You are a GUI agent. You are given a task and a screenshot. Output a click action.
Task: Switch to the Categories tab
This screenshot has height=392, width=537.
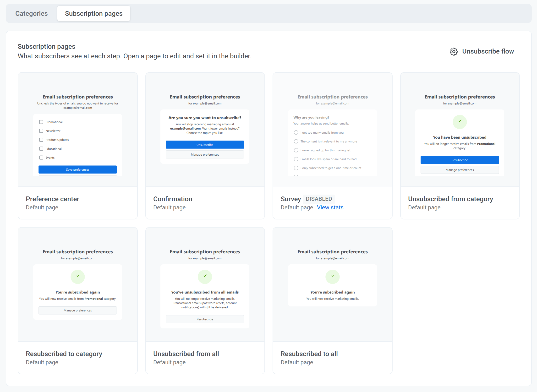click(x=32, y=13)
